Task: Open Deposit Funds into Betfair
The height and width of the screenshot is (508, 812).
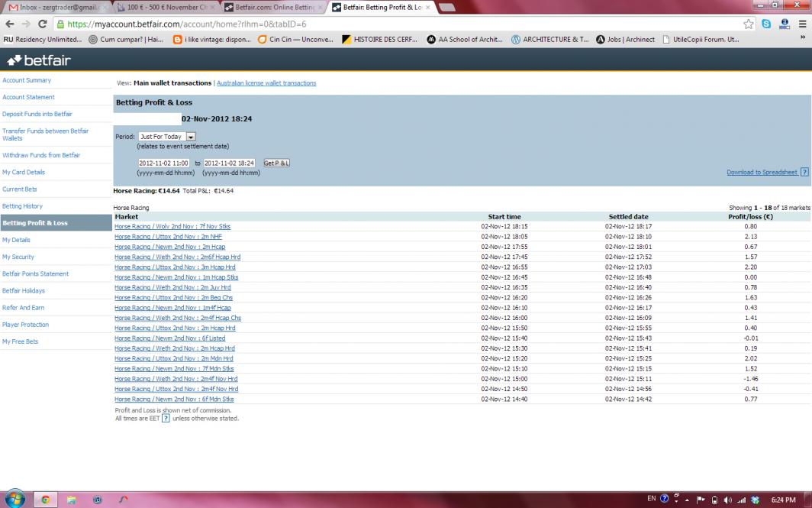Action: 37,114
